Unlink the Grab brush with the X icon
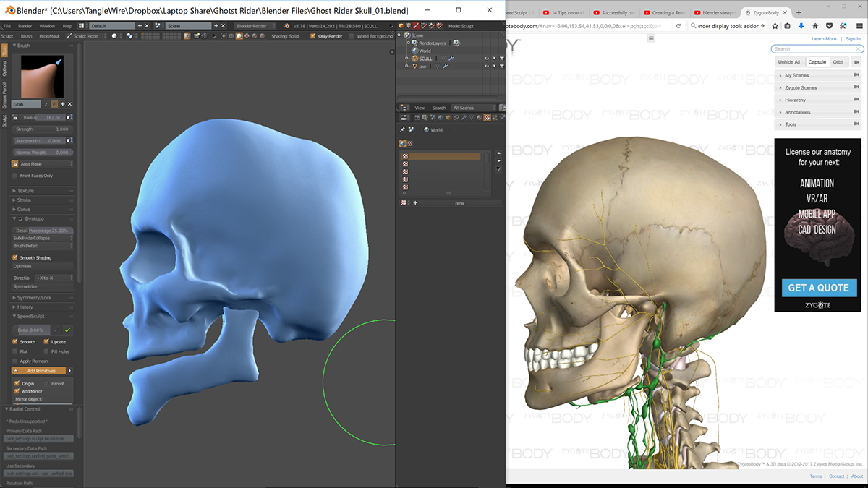The image size is (868, 488). 69,104
